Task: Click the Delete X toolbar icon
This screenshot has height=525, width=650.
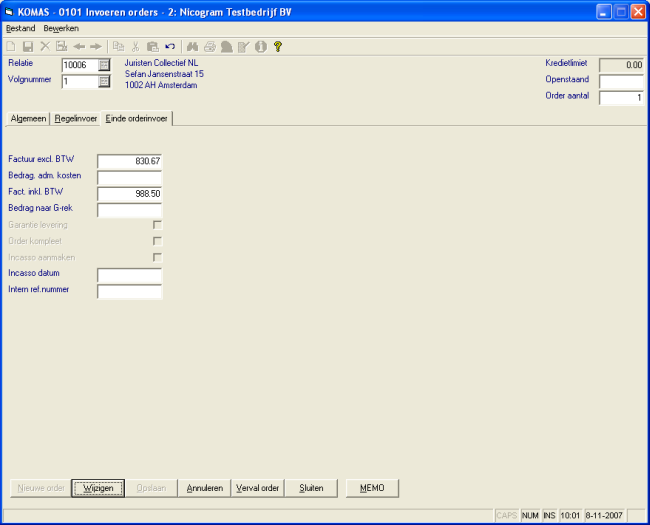Action: click(x=45, y=46)
